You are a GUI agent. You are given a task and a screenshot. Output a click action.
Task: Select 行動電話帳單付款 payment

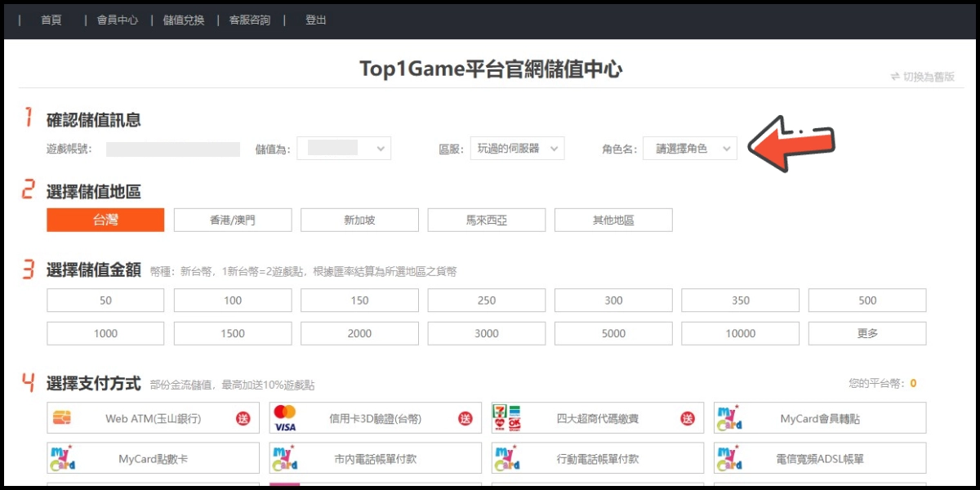598,458
